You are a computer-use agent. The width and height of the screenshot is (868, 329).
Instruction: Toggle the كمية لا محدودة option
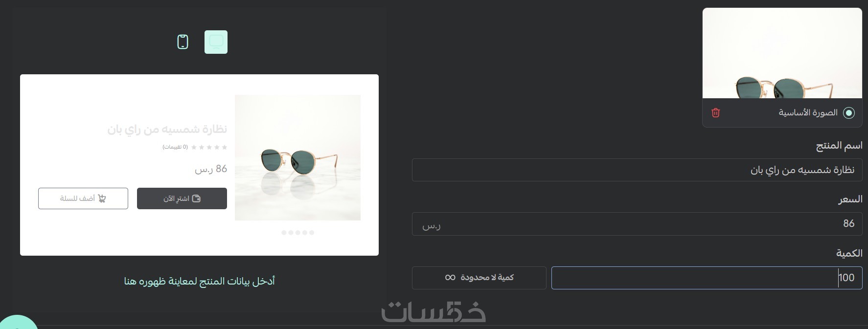click(479, 278)
